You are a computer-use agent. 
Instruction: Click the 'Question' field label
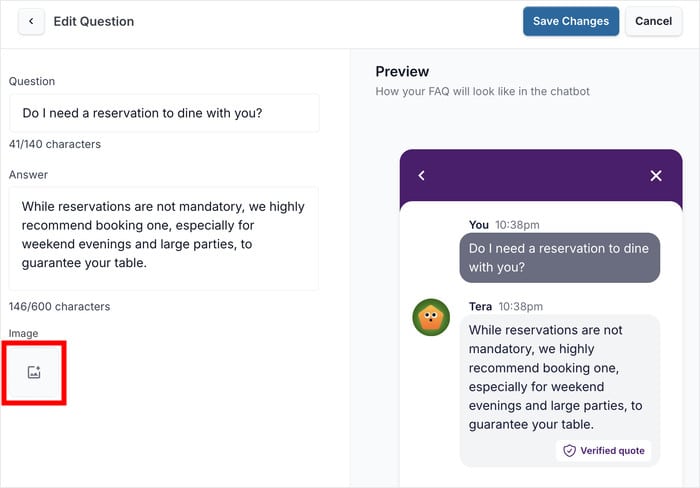click(x=32, y=81)
